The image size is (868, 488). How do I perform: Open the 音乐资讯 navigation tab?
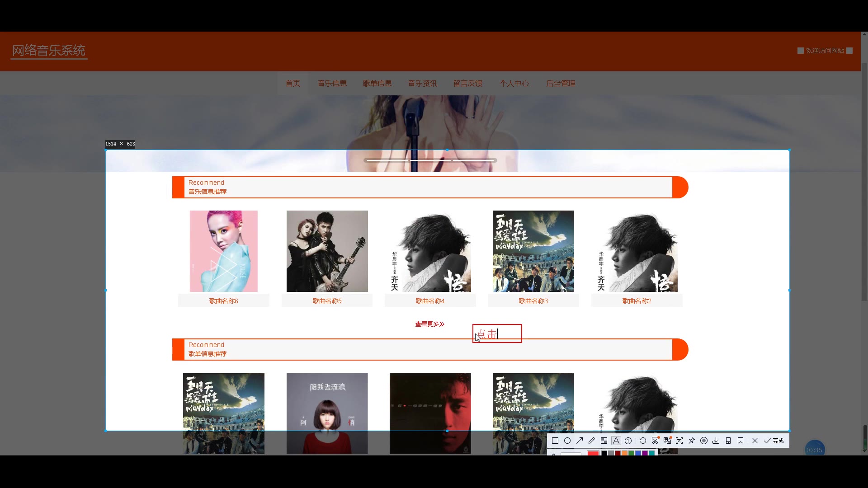[422, 83]
